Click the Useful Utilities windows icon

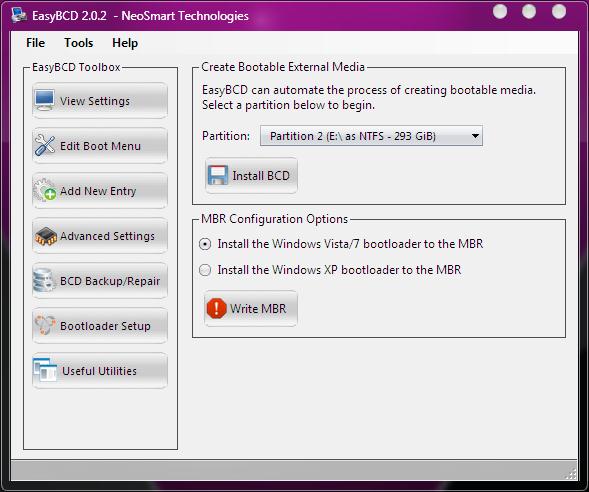(x=45, y=370)
